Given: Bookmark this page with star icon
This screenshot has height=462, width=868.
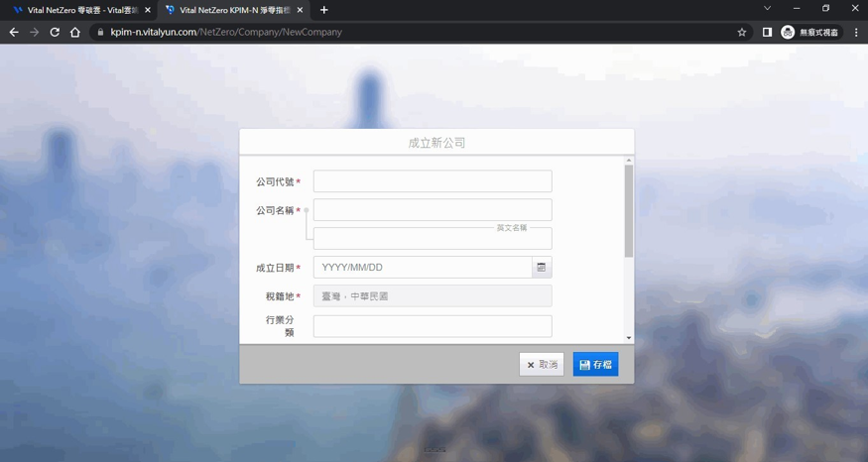Looking at the screenshot, I should [x=742, y=32].
